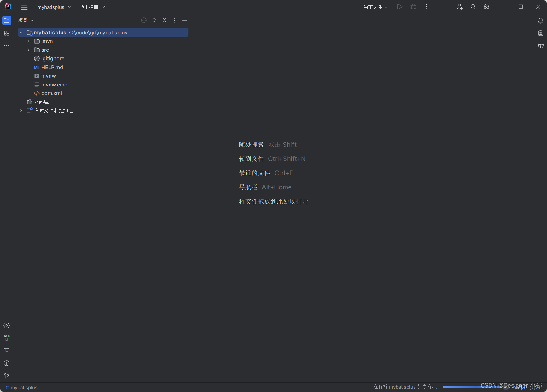
Task: Click the 最近的文件 hint text
Action: [x=254, y=173]
